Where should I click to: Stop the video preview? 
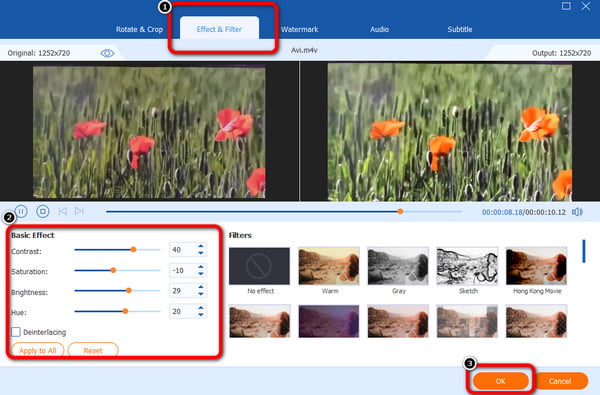[x=42, y=211]
